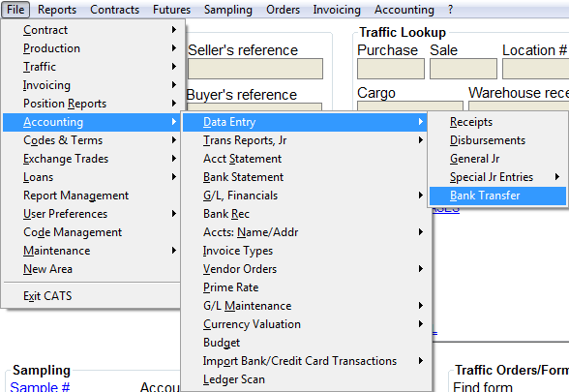Click the Location # field
Viewport: 569px width, 392px height.
pyautogui.click(x=536, y=69)
